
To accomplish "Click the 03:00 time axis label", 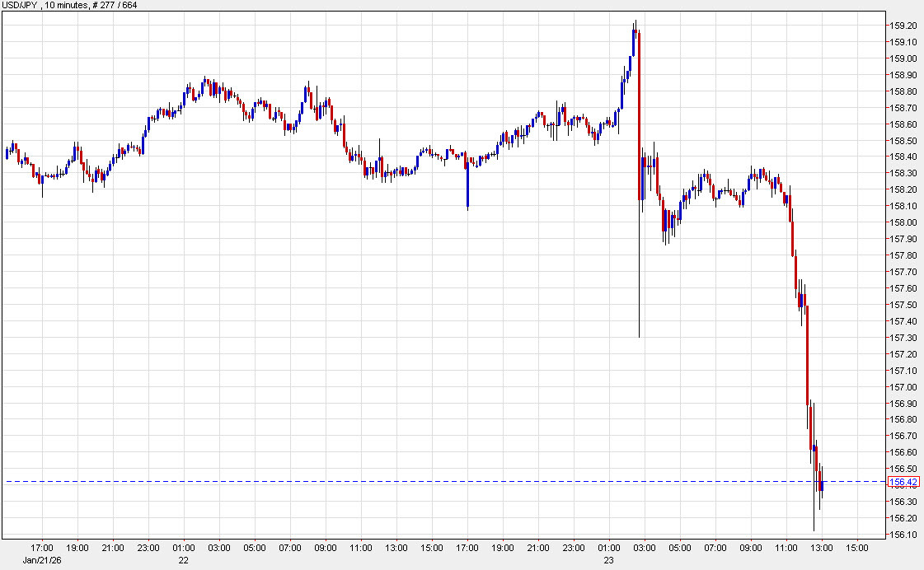I will click(x=219, y=548).
